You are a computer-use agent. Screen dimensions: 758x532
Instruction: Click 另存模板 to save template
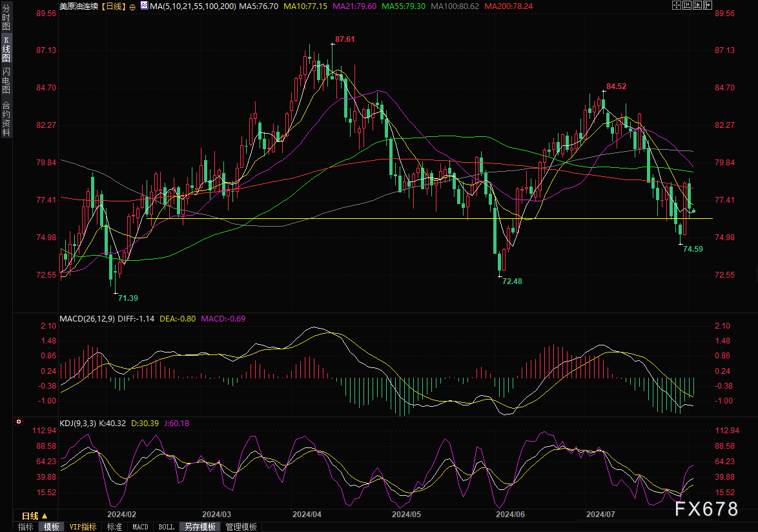pyautogui.click(x=200, y=527)
